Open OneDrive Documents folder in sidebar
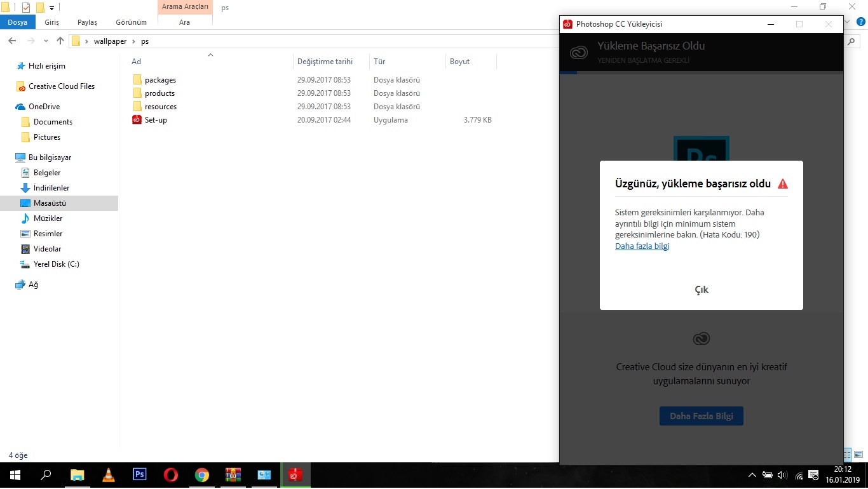Viewport: 868px width, 489px height. pos(53,122)
